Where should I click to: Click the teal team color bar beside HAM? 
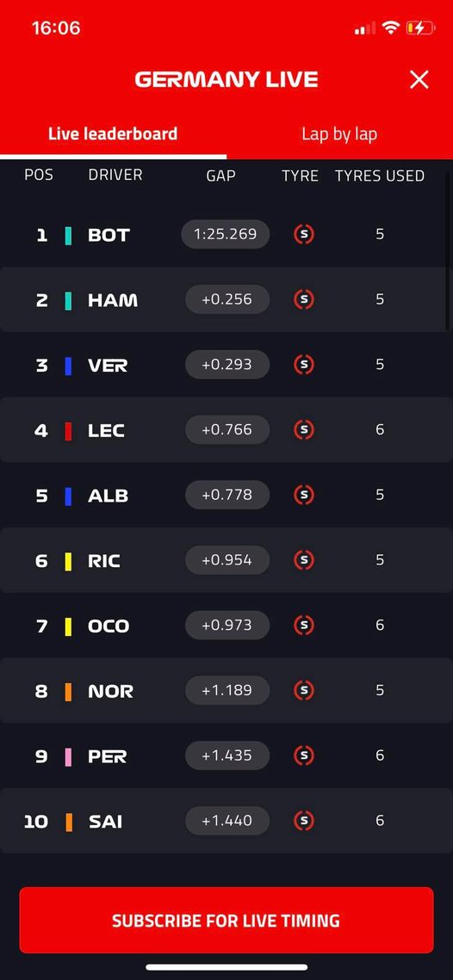(x=68, y=300)
